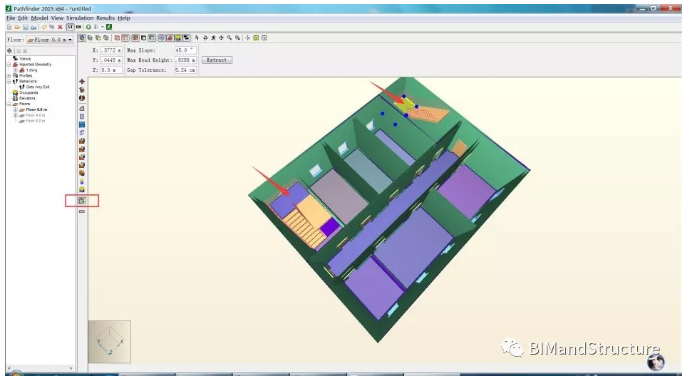Select the solid blue wall tool
Screen dimensions: 690x379
tap(82, 125)
